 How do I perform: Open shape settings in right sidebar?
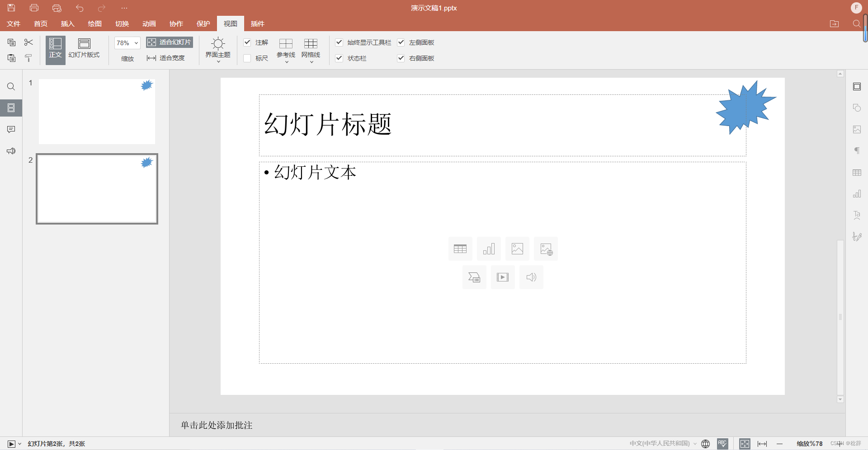(857, 108)
